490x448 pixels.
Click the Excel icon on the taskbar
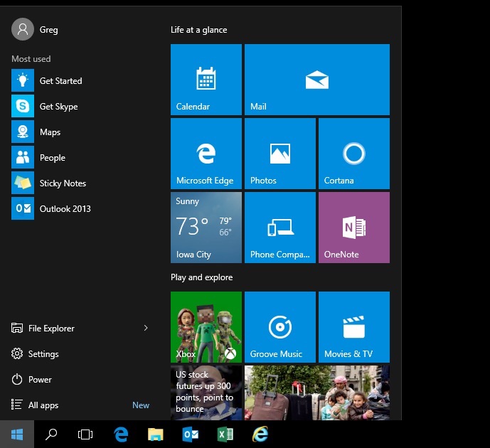coord(225,434)
